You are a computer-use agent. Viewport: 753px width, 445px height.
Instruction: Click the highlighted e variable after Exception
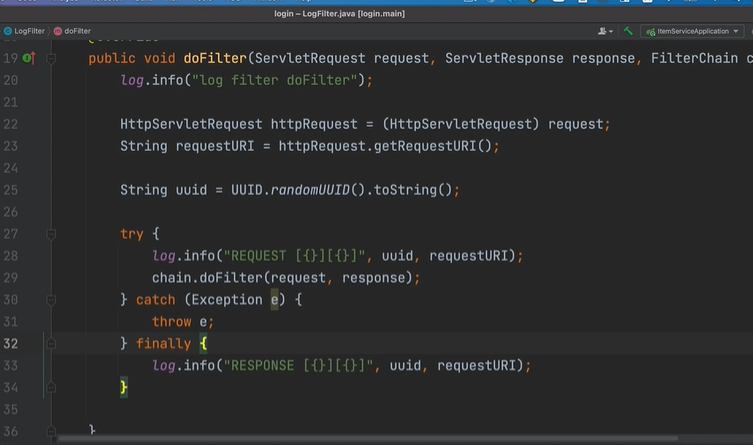(x=275, y=300)
